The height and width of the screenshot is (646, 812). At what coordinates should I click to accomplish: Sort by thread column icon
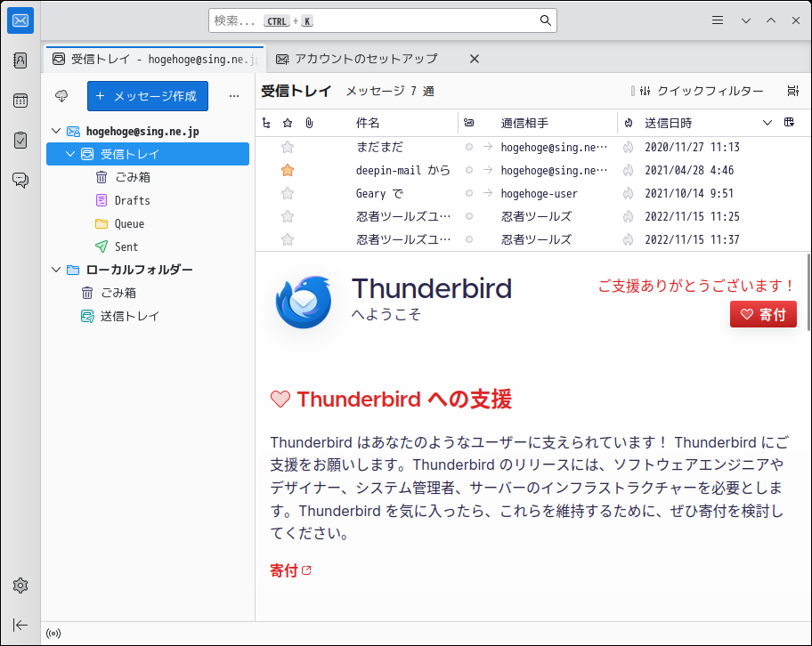267,123
